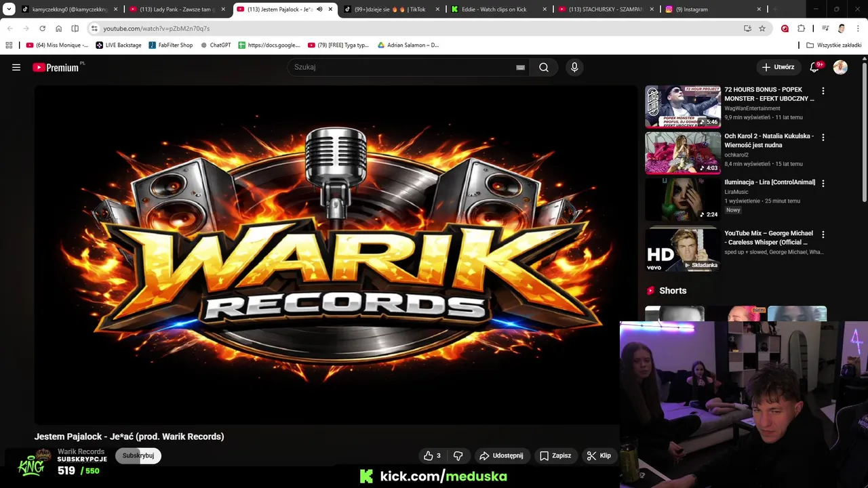Open Wszystkie zakładki bookmarks folder
The image size is (868, 488).
pos(834,45)
